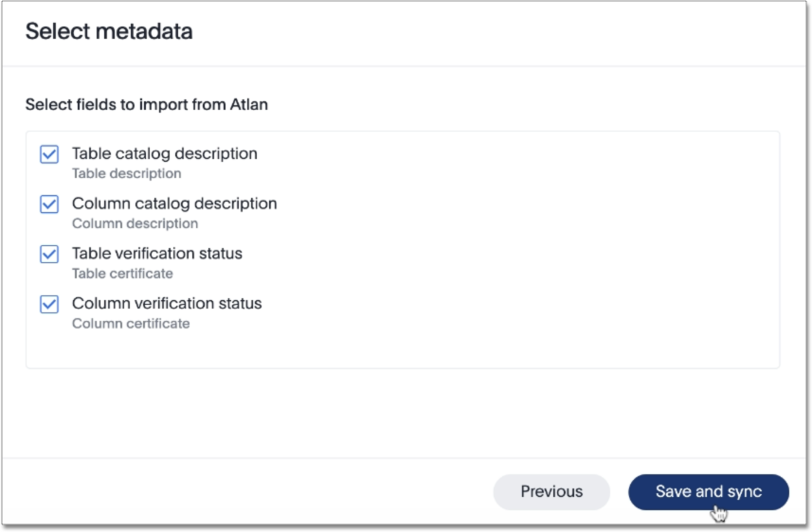Click the 'Table description' subtitle text
812x532 pixels.
coord(126,174)
